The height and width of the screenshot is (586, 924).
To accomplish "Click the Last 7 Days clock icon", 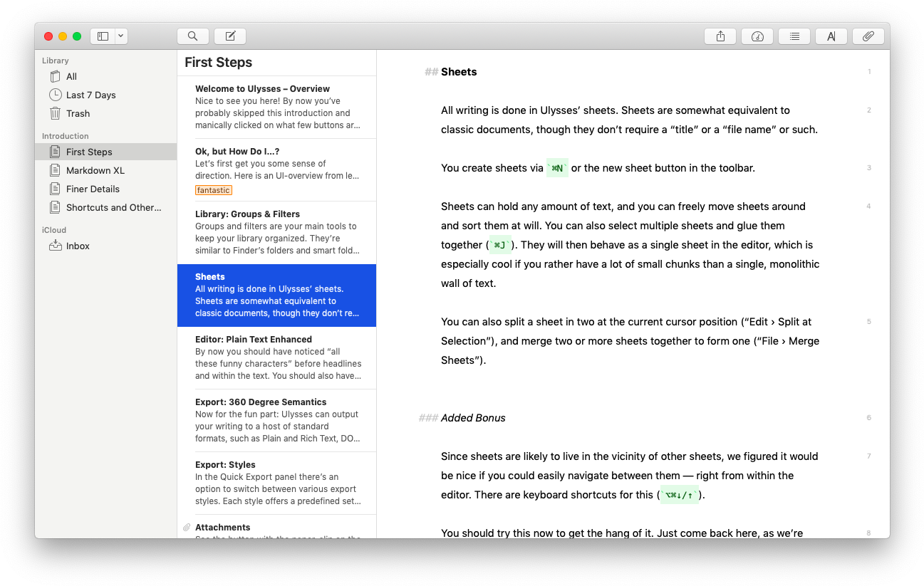I will [x=55, y=95].
